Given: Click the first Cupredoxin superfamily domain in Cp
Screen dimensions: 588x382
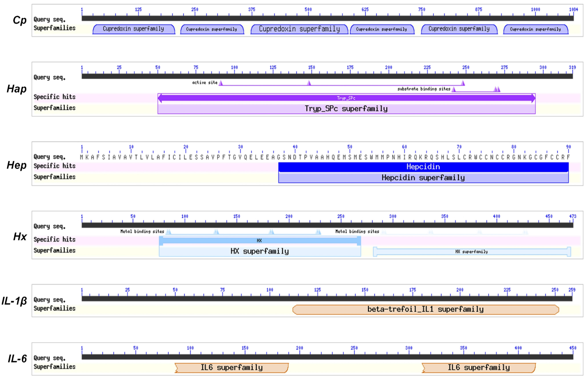Looking at the screenshot, I should click(x=134, y=29).
